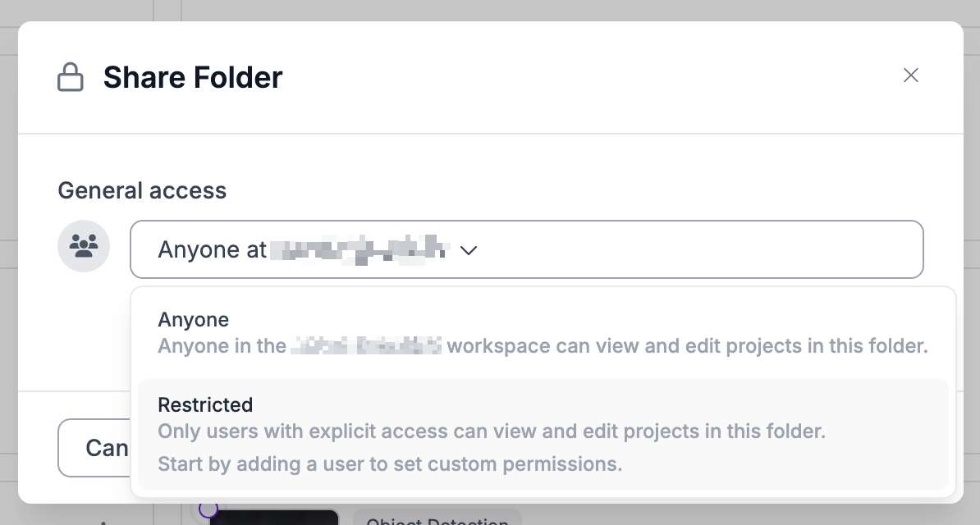Viewport: 980px width, 525px height.
Task: Click the dimmed backdrop above the dialog
Action: [x=492, y=10]
